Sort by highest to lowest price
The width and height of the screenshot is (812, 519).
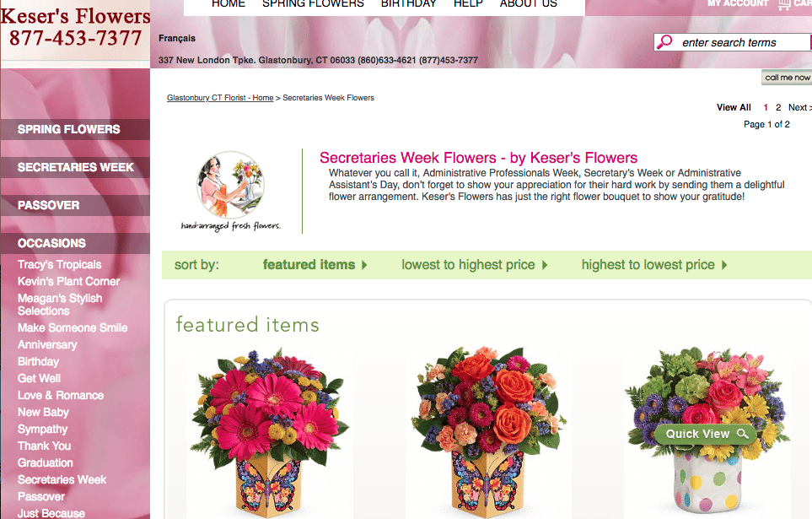tap(654, 265)
